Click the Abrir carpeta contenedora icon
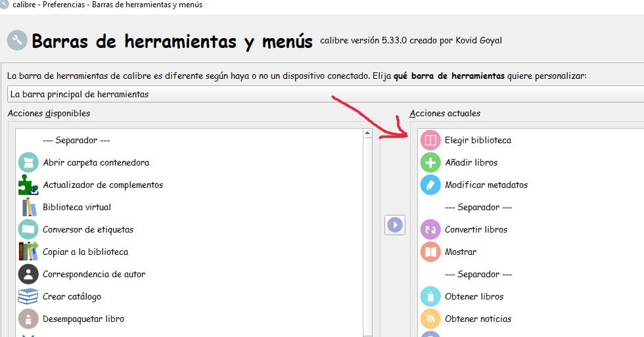The width and height of the screenshot is (644, 337). click(28, 162)
